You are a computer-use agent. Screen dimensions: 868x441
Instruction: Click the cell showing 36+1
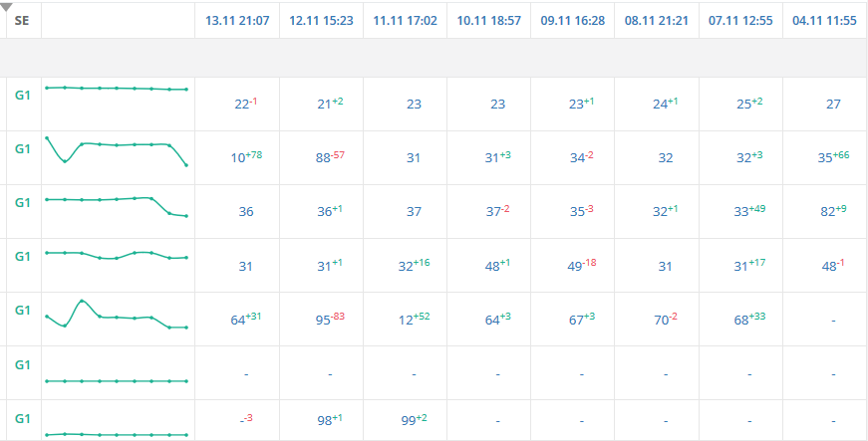click(330, 211)
